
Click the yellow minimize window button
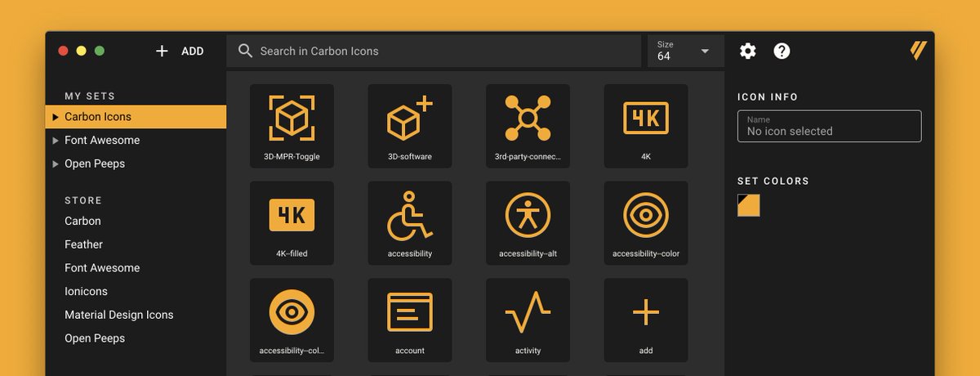pyautogui.click(x=81, y=51)
